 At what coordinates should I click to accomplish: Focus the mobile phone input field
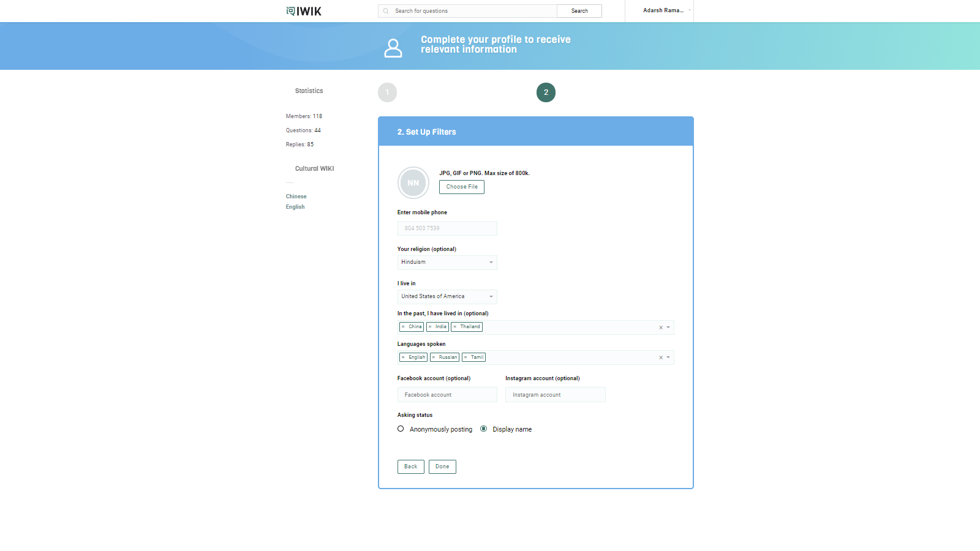[x=447, y=228]
